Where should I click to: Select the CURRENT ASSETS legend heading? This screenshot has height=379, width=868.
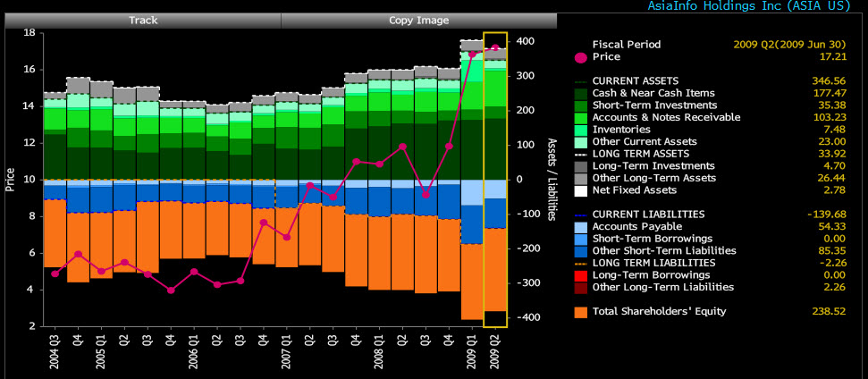(x=635, y=80)
